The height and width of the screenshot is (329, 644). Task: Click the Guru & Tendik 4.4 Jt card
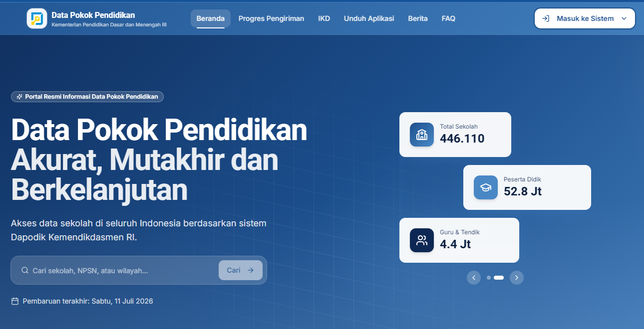(x=459, y=240)
